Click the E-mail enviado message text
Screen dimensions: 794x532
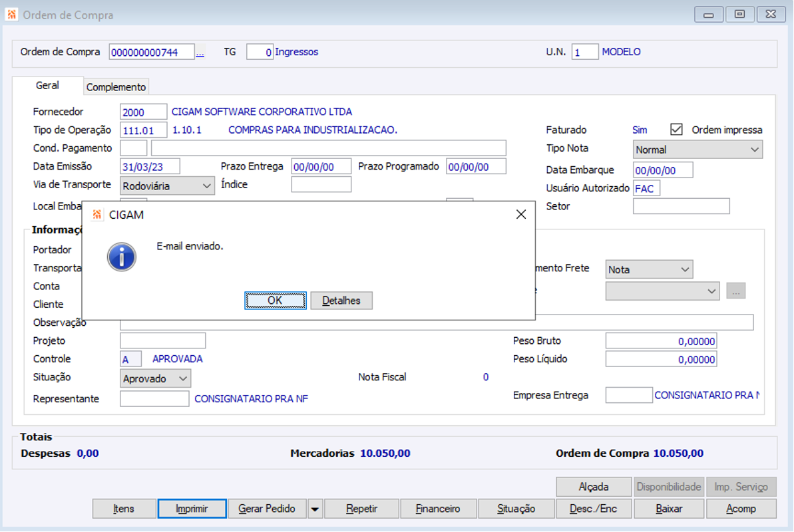190,246
